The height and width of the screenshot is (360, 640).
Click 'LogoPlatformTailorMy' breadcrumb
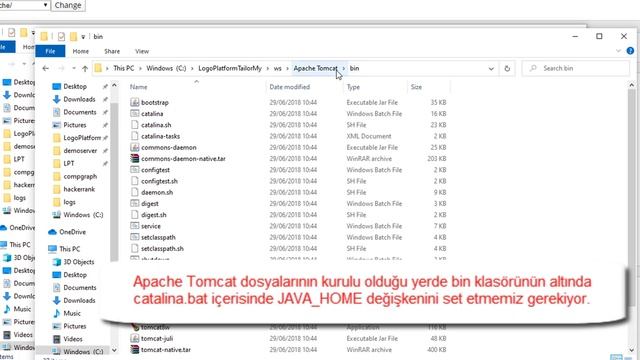pos(230,68)
